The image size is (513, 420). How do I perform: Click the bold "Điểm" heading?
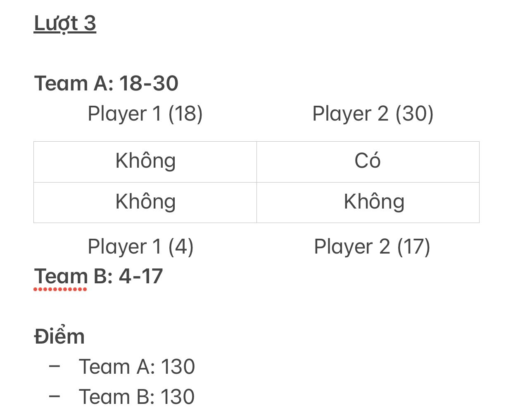59,336
